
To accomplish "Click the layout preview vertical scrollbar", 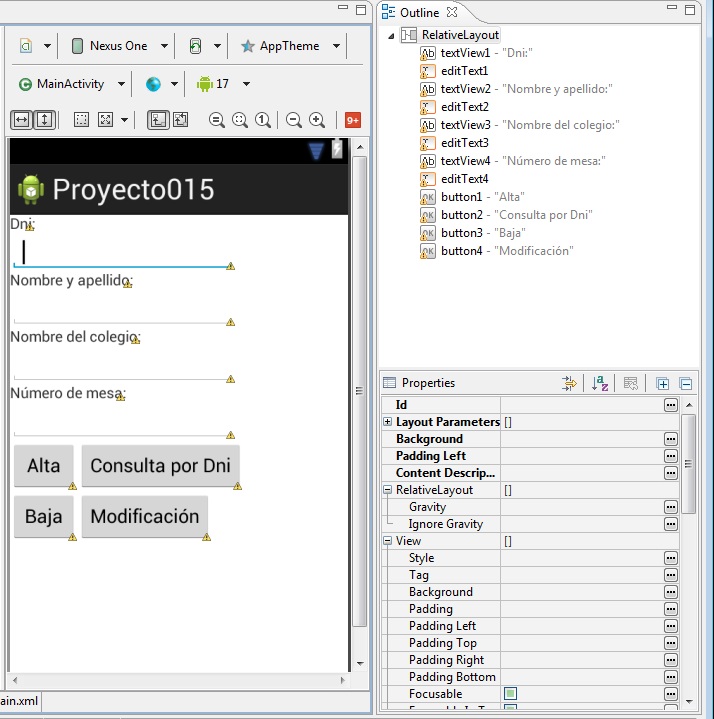I will (x=360, y=391).
